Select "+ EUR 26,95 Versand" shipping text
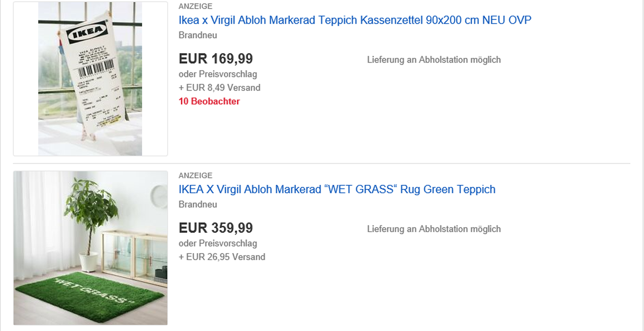Screen dimensions: 644x331 pyautogui.click(x=222, y=257)
